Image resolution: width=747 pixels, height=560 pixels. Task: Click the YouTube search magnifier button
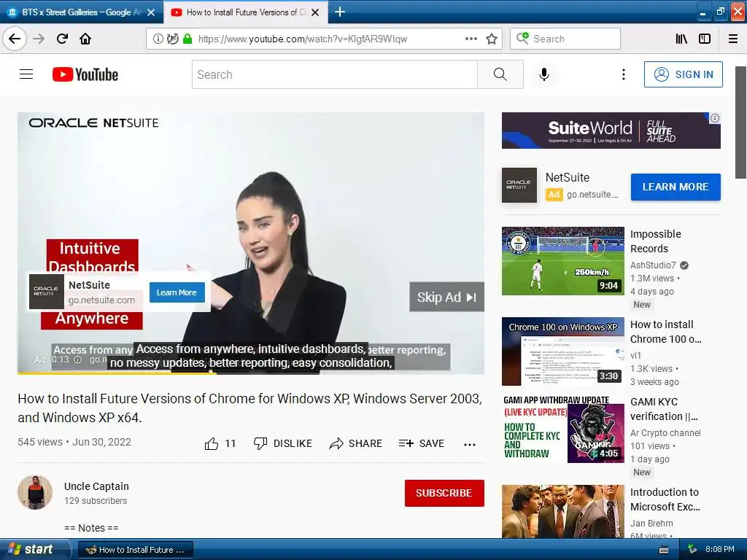tap(500, 74)
